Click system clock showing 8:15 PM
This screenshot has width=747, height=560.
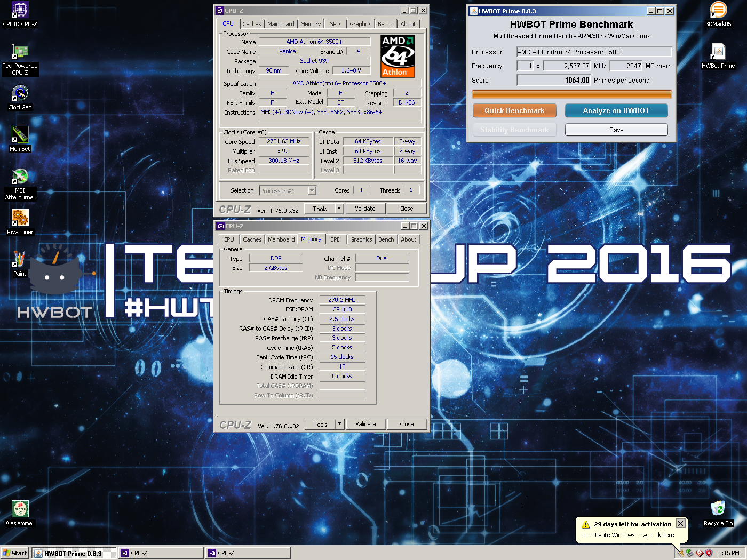coord(728,553)
